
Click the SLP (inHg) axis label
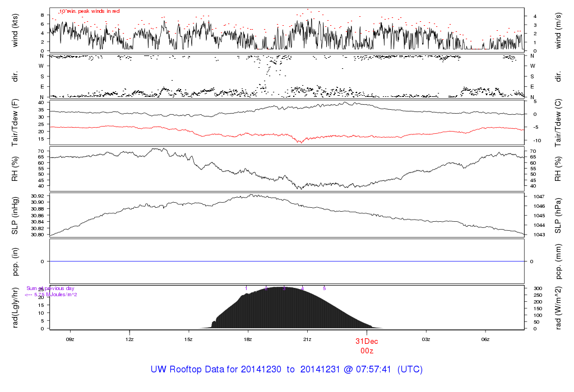(15, 216)
